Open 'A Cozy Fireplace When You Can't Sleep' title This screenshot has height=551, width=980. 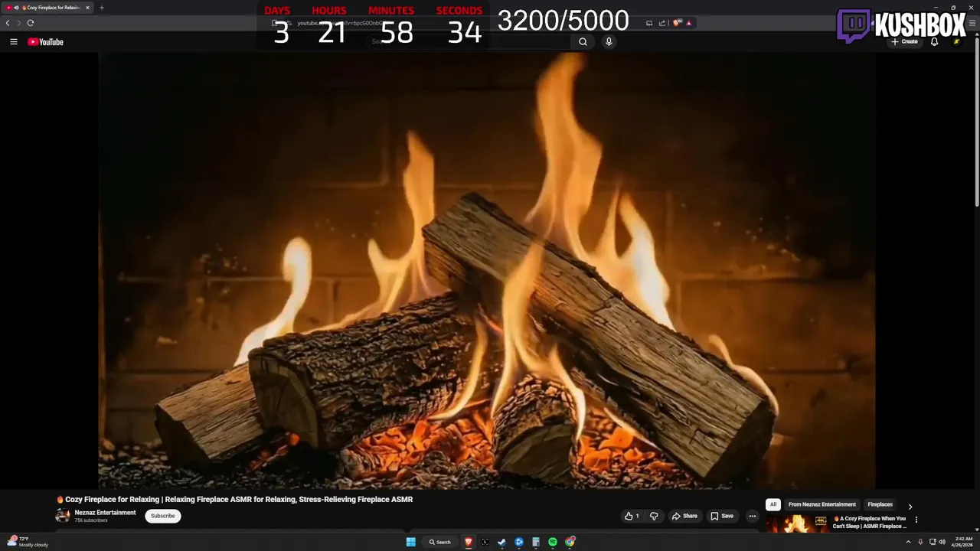tap(870, 523)
